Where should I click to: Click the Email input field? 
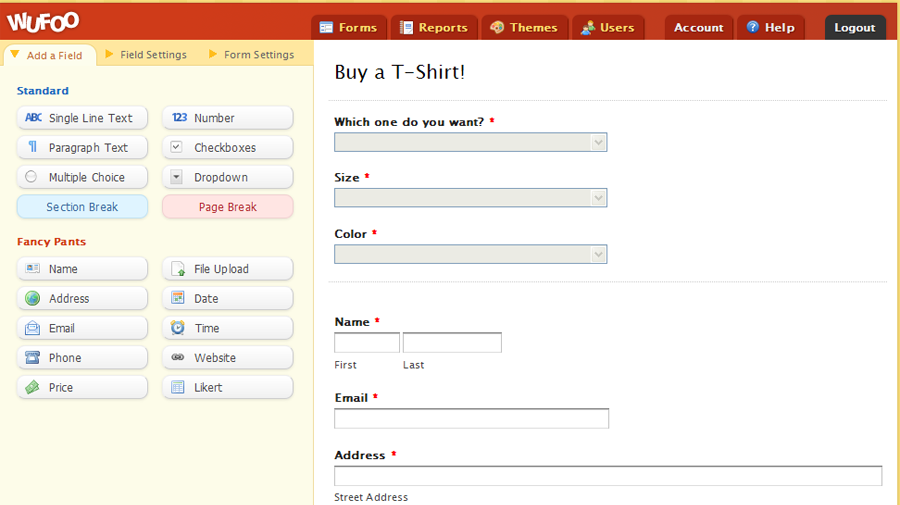coord(471,418)
